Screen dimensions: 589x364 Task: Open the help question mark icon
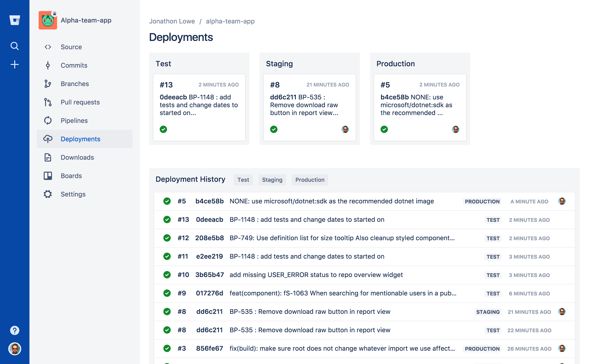(15, 330)
